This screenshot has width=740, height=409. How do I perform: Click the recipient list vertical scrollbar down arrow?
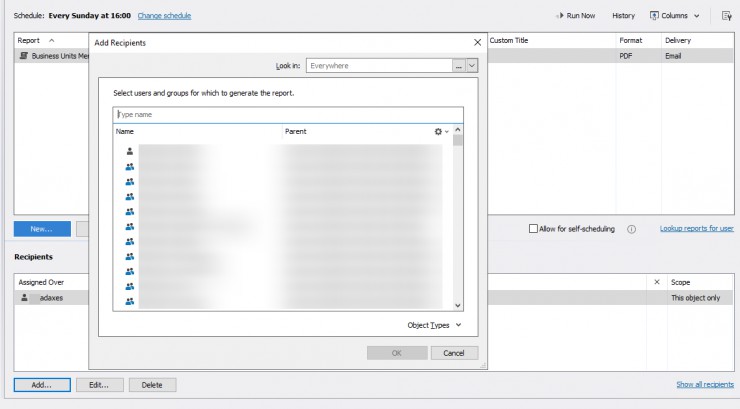[x=458, y=304]
